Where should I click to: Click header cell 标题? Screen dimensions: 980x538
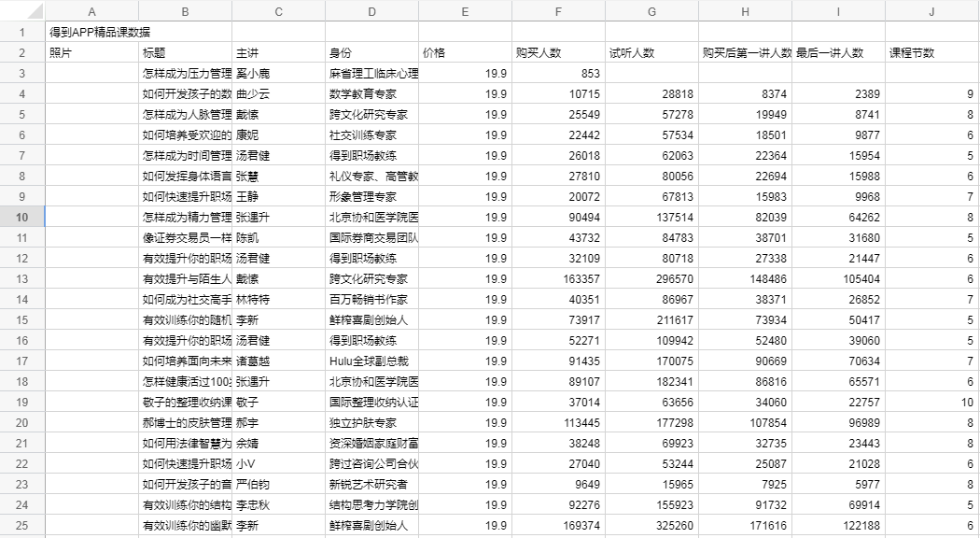(x=185, y=52)
